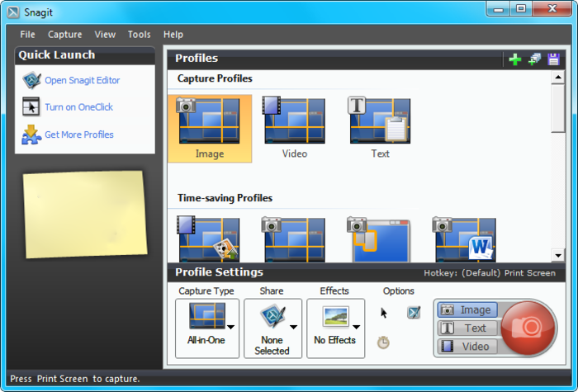Click Open Snagit Editor link
Screen dimensions: 578x392
[x=82, y=80]
